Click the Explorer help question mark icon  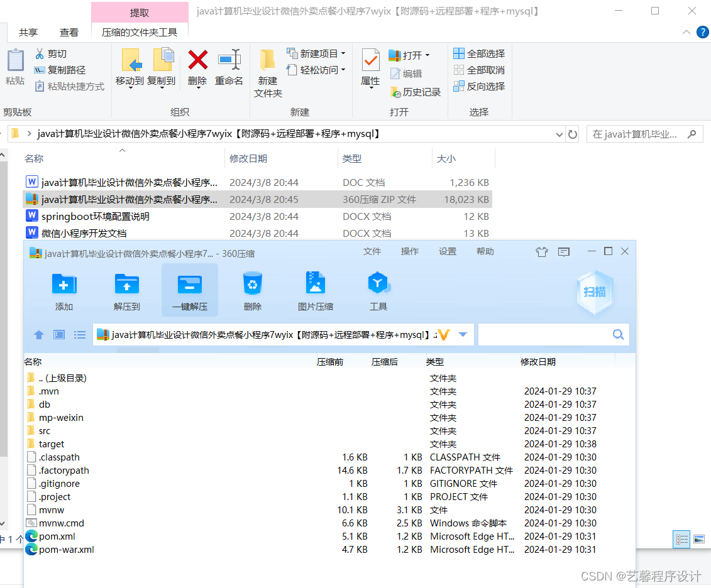click(x=702, y=32)
